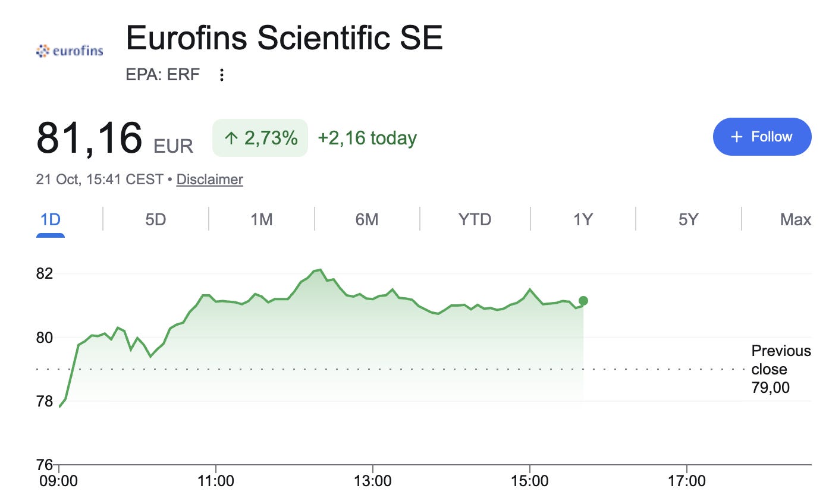View the 1Y chart tab

pyautogui.click(x=583, y=220)
